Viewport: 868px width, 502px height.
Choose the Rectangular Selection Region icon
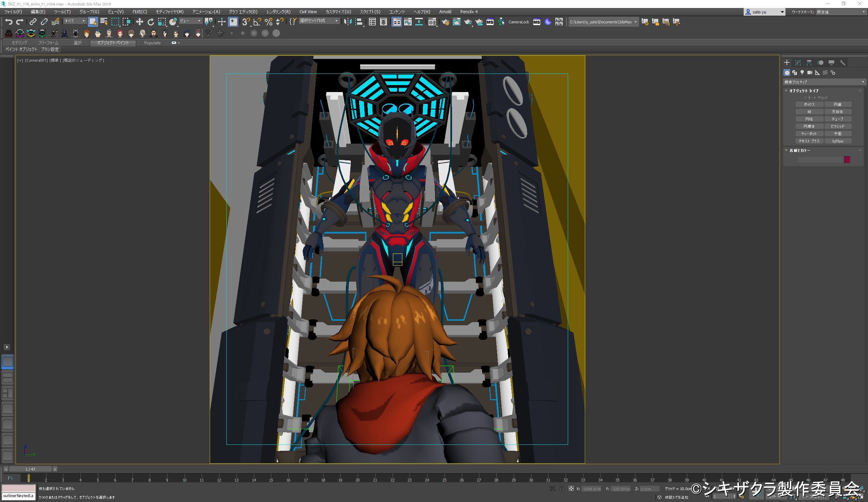coord(115,22)
